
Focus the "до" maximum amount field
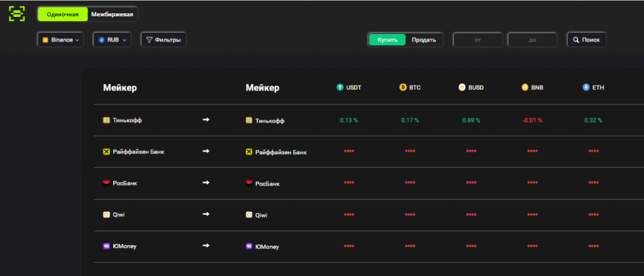click(532, 40)
